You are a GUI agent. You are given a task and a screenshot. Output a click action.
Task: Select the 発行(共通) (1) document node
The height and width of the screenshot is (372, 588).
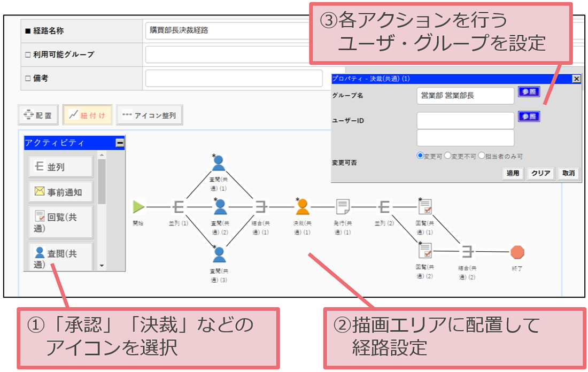[x=343, y=207]
